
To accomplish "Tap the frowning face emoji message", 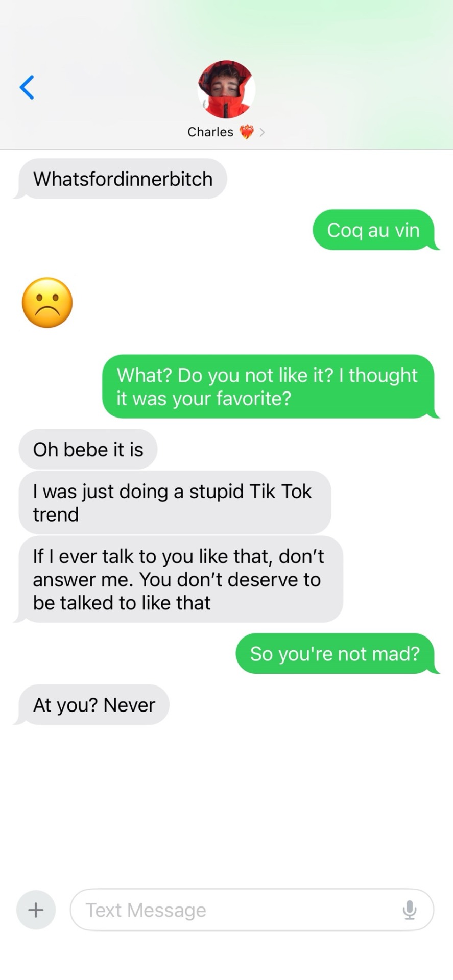I will [47, 303].
